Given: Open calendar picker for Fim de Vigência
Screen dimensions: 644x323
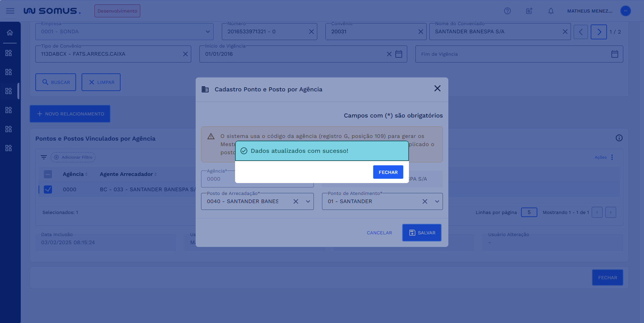Looking at the screenshot, I should tap(614, 54).
